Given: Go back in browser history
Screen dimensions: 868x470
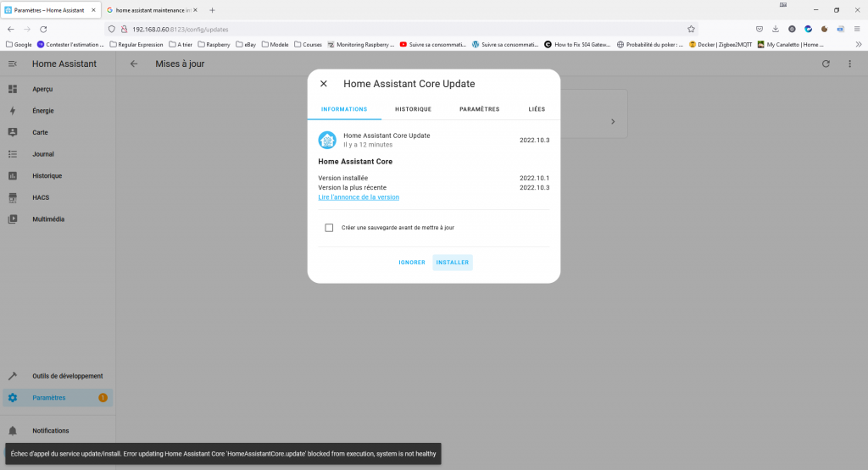Looking at the screenshot, I should [x=11, y=30].
